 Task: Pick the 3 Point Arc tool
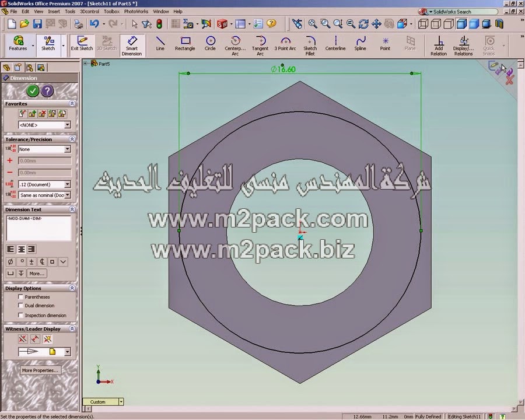click(285, 44)
